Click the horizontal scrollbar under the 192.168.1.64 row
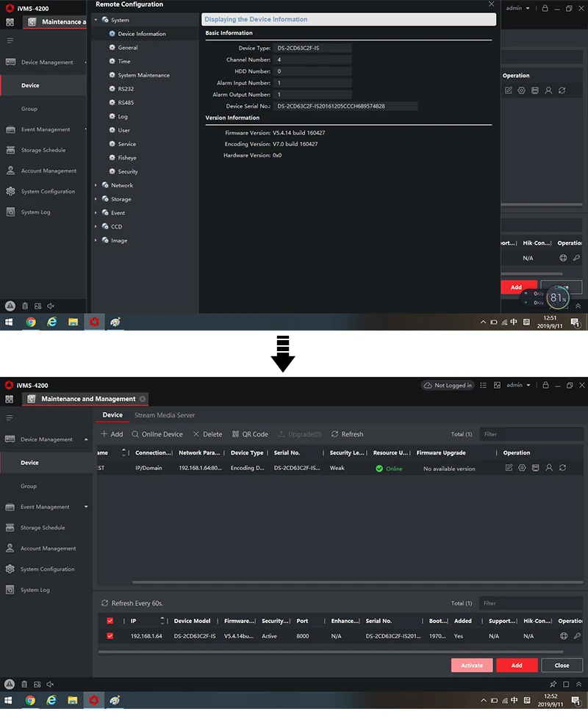This screenshot has width=588, height=717. pyautogui.click(x=331, y=652)
